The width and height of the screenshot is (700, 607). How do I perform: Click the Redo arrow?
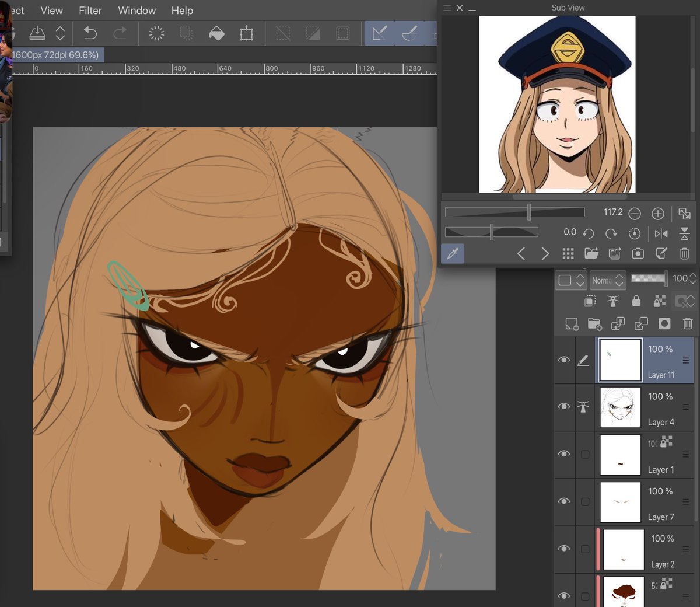tap(120, 33)
